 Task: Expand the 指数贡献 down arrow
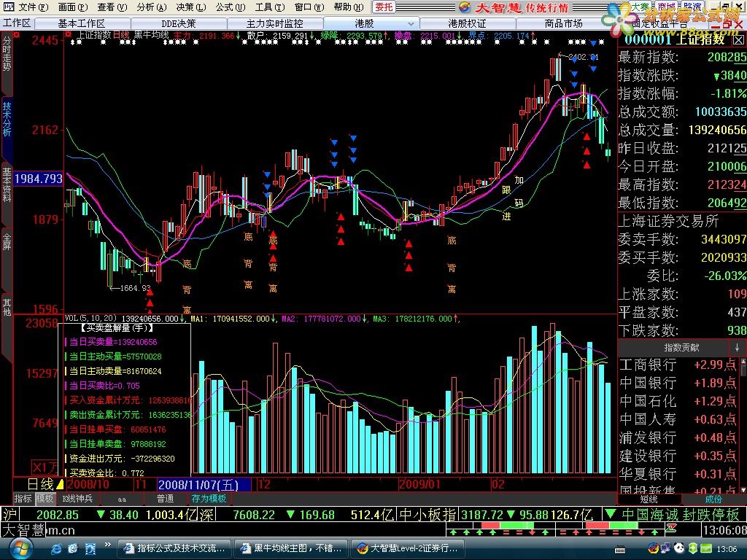[x=737, y=348]
